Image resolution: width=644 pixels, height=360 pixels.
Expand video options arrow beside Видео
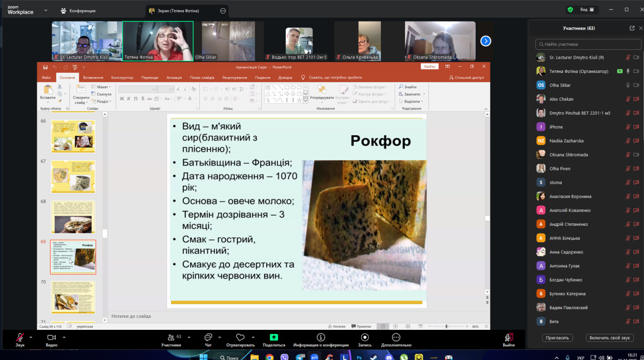point(63,337)
